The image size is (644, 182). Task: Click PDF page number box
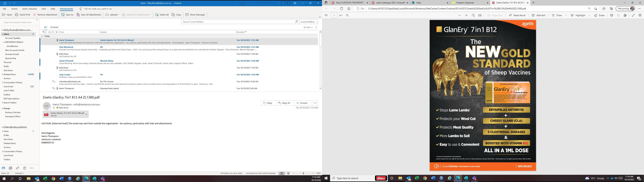334,15
